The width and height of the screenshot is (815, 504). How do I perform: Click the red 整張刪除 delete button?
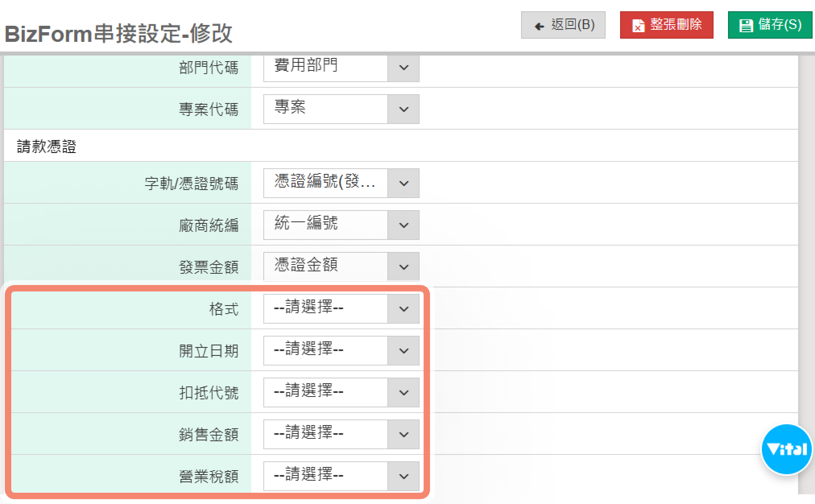tap(666, 25)
